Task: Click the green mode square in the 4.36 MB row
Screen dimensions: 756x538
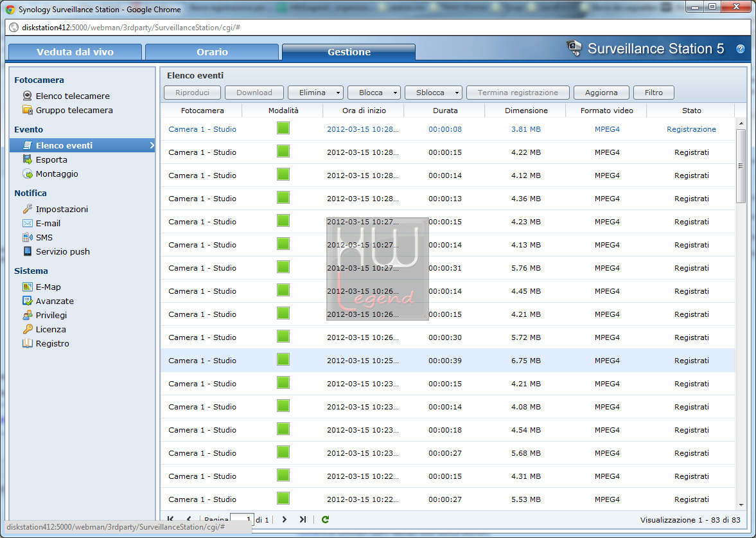Action: 283,197
